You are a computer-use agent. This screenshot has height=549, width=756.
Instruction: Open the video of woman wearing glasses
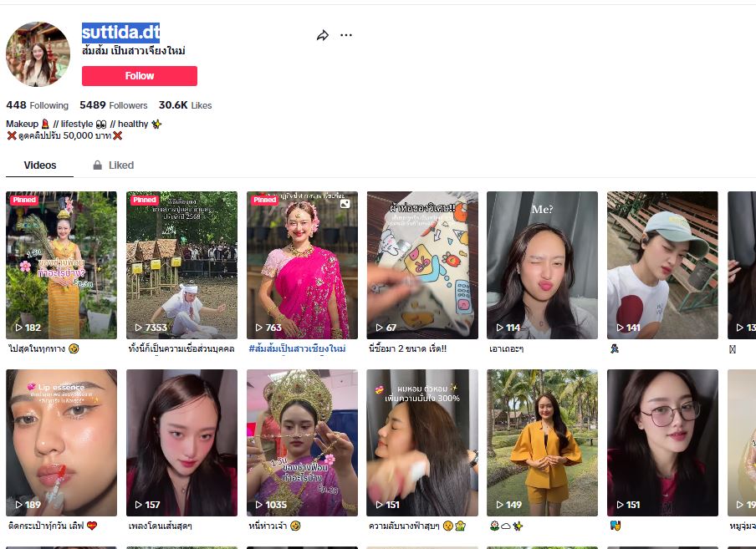(662, 443)
